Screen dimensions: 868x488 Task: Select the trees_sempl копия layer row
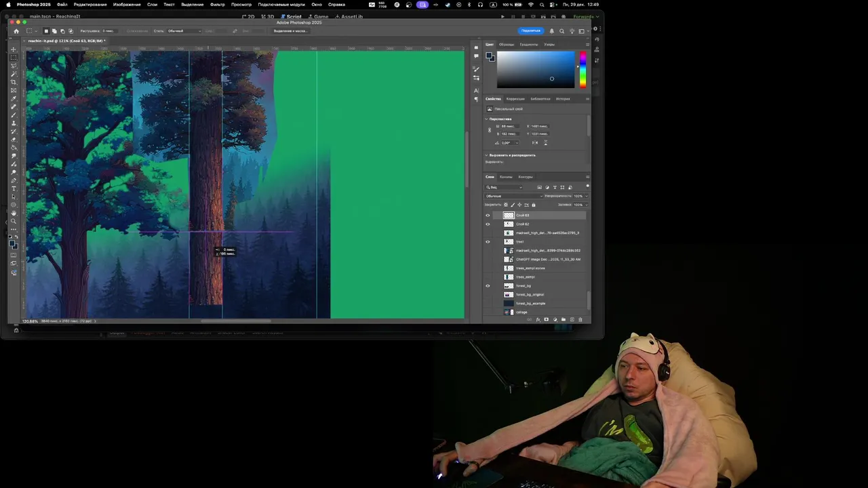[536, 268]
